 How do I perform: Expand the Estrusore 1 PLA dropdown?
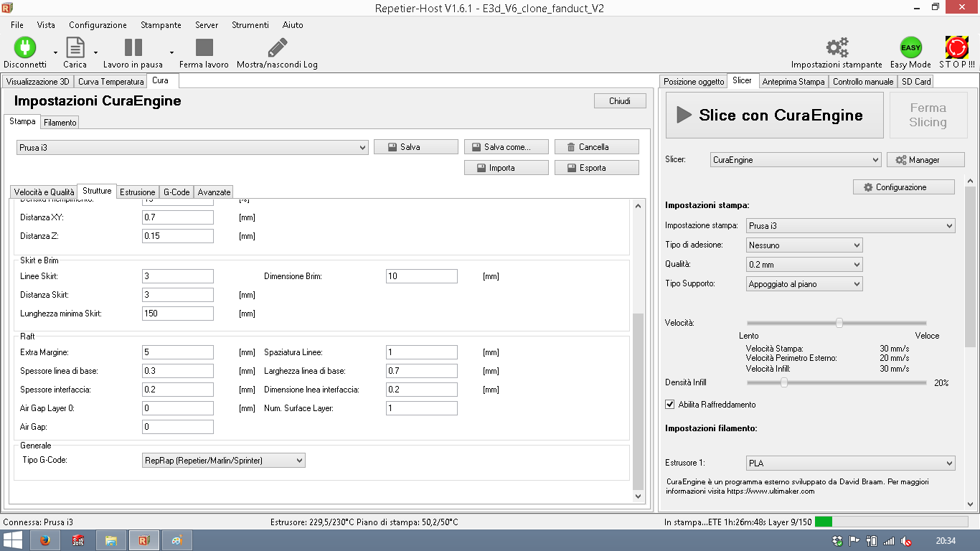(x=849, y=463)
